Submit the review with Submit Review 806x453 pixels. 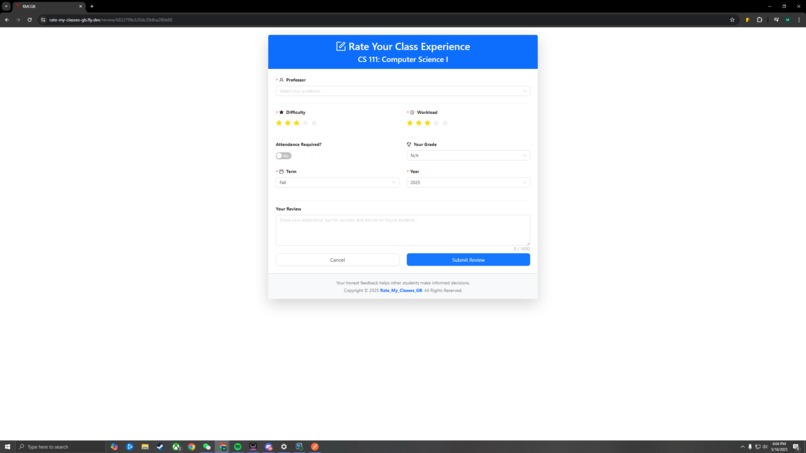[x=468, y=260]
